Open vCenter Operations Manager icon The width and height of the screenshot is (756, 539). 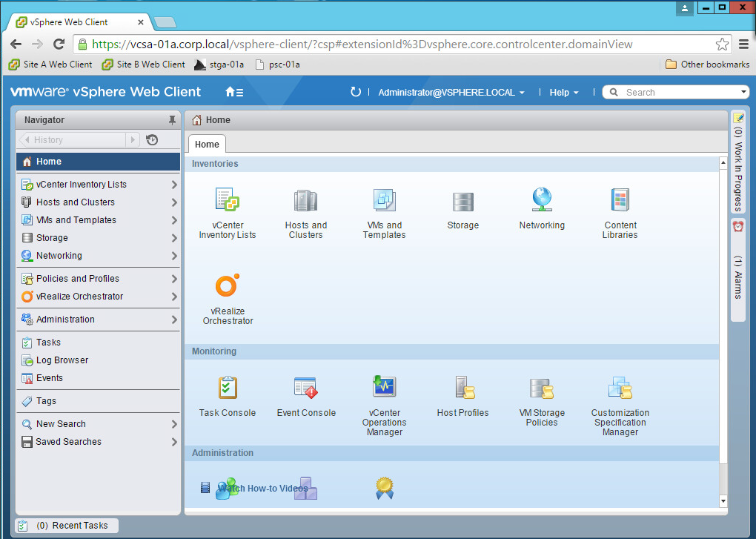tap(384, 387)
